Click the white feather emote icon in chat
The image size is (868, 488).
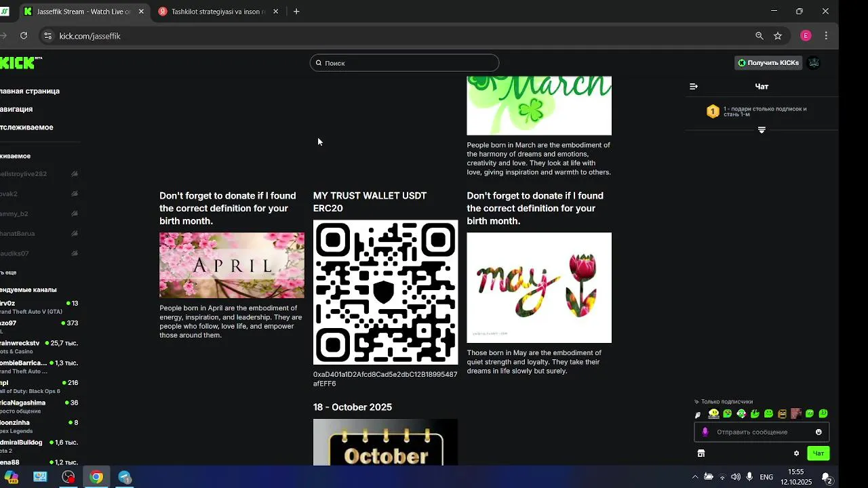[698, 415]
